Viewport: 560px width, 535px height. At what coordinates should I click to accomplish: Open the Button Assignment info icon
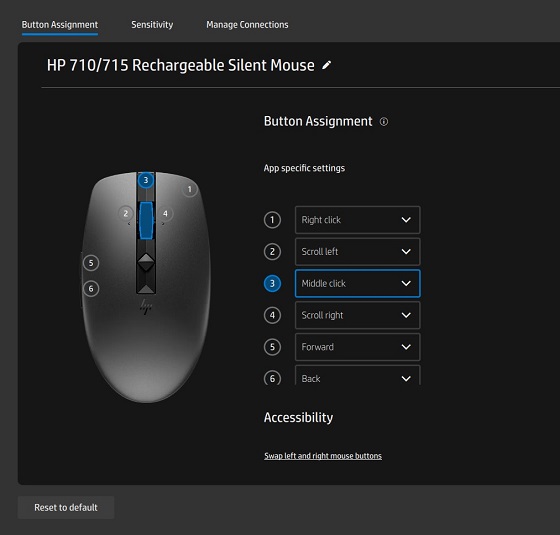(x=384, y=122)
